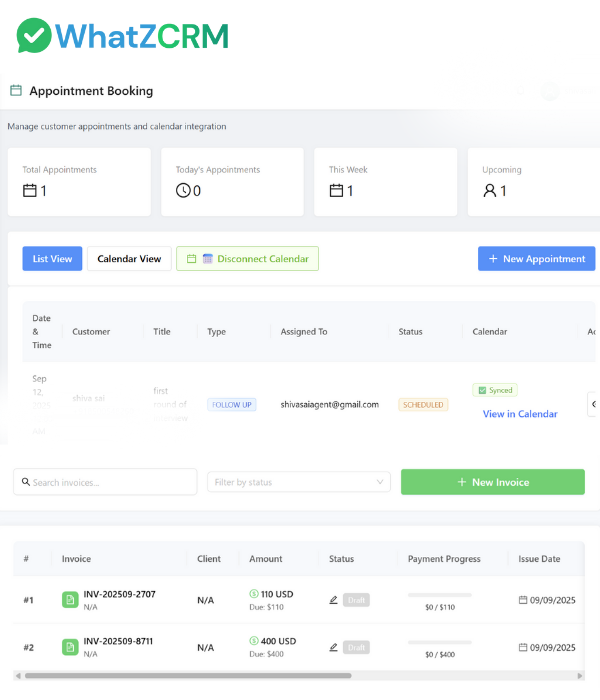Click the edit pencil icon for invoice #1
Screen dimensions: 600x700
334,600
